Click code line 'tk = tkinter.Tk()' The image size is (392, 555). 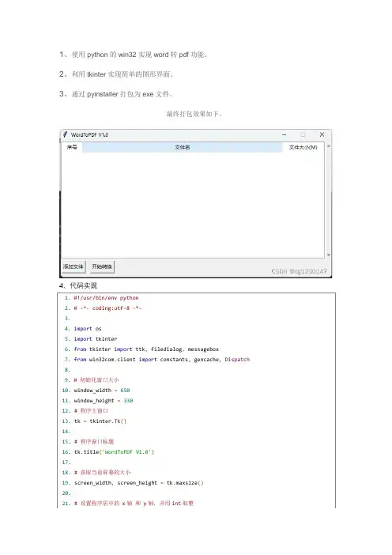pyautogui.click(x=100, y=421)
